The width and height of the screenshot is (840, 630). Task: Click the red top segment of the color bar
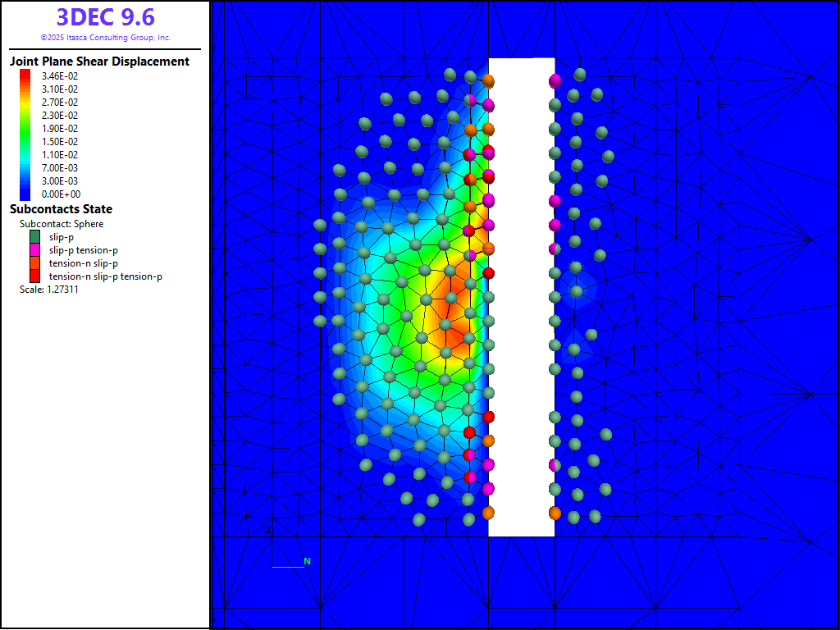click(x=25, y=75)
